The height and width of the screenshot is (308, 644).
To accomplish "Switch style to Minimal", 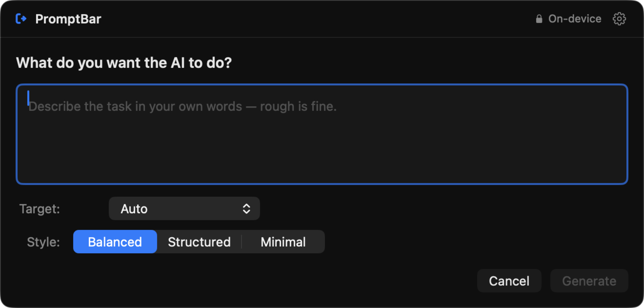I will (283, 242).
